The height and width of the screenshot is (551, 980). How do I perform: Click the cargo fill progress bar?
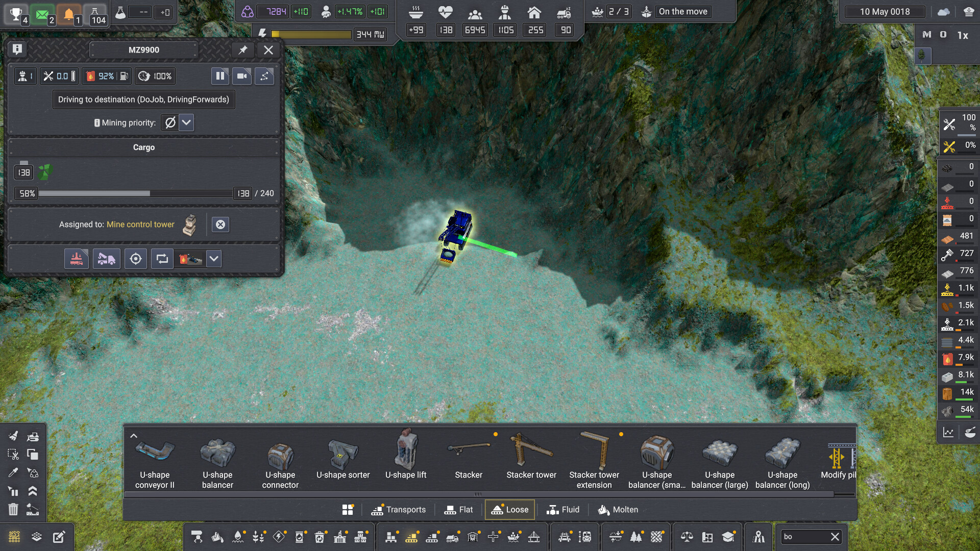(x=135, y=193)
